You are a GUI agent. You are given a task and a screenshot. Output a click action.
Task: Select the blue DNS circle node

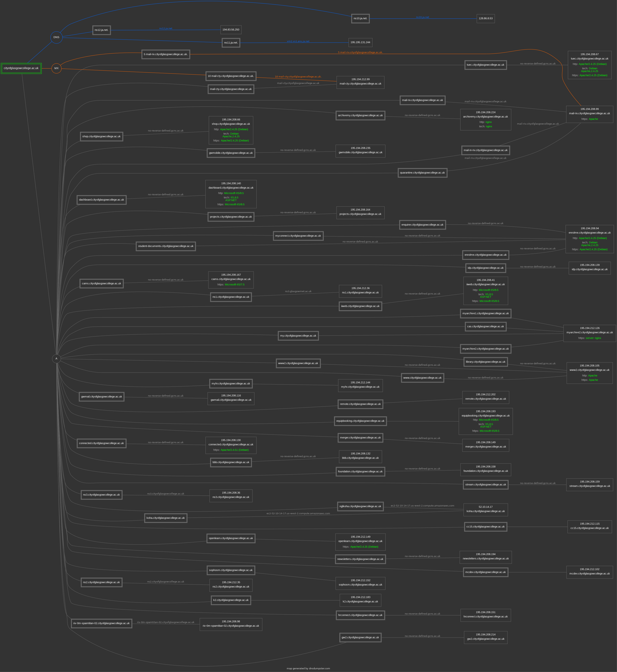point(56,37)
